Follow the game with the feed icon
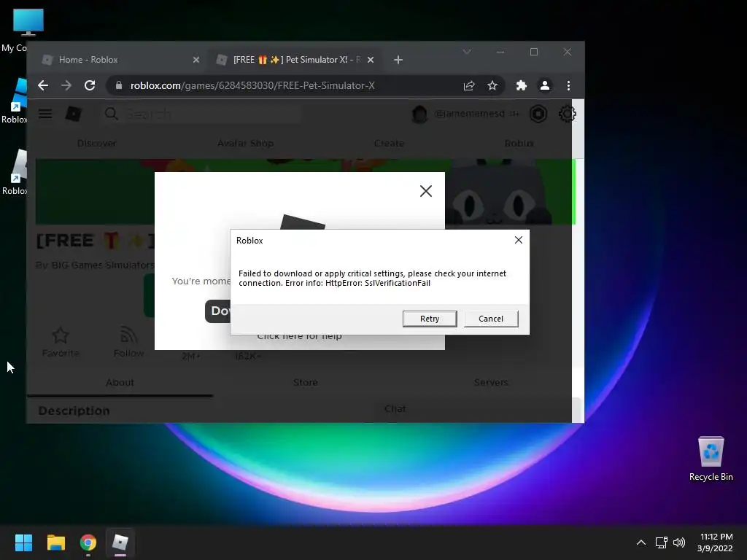 tap(128, 335)
